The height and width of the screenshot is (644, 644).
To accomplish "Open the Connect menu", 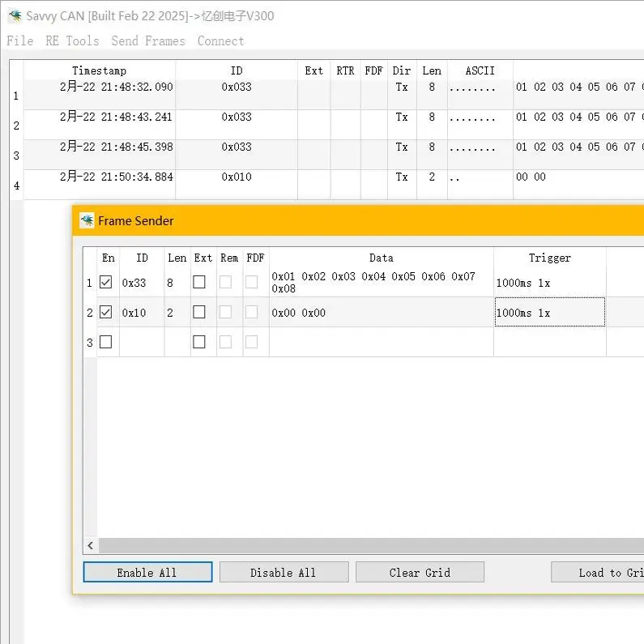I will (220, 41).
